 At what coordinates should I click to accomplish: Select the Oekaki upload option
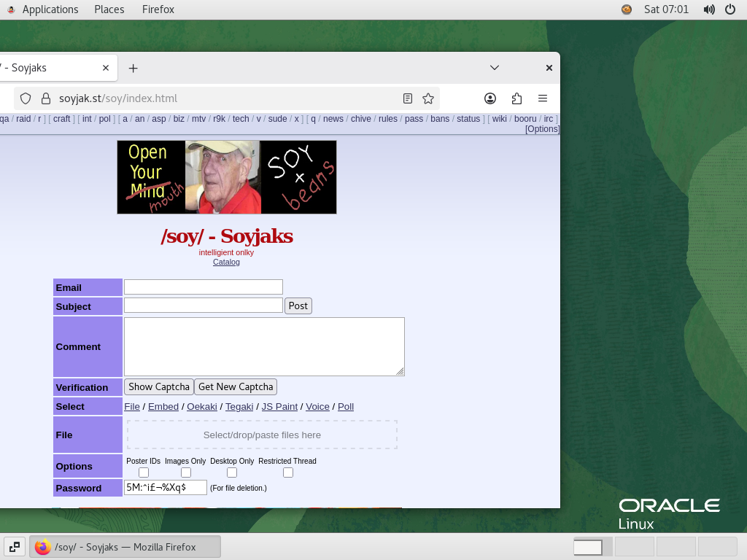(201, 406)
